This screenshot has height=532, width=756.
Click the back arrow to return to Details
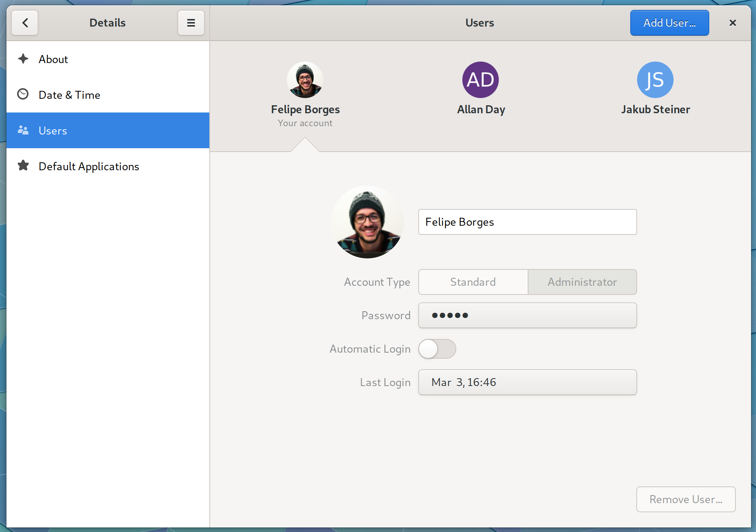tap(25, 23)
